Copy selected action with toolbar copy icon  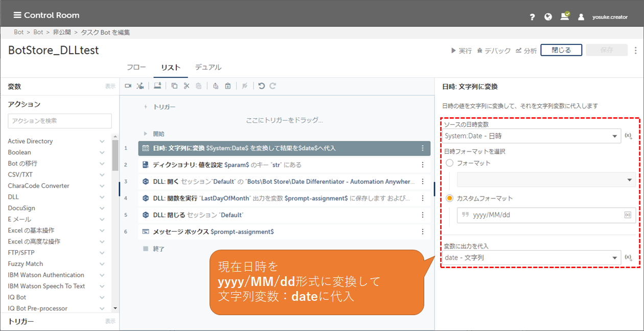point(174,86)
